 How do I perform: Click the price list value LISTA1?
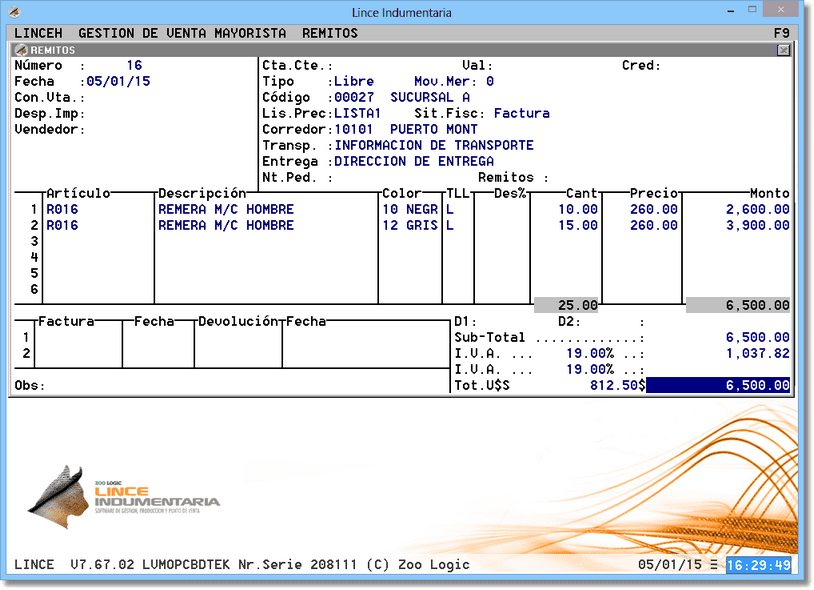pos(358,114)
